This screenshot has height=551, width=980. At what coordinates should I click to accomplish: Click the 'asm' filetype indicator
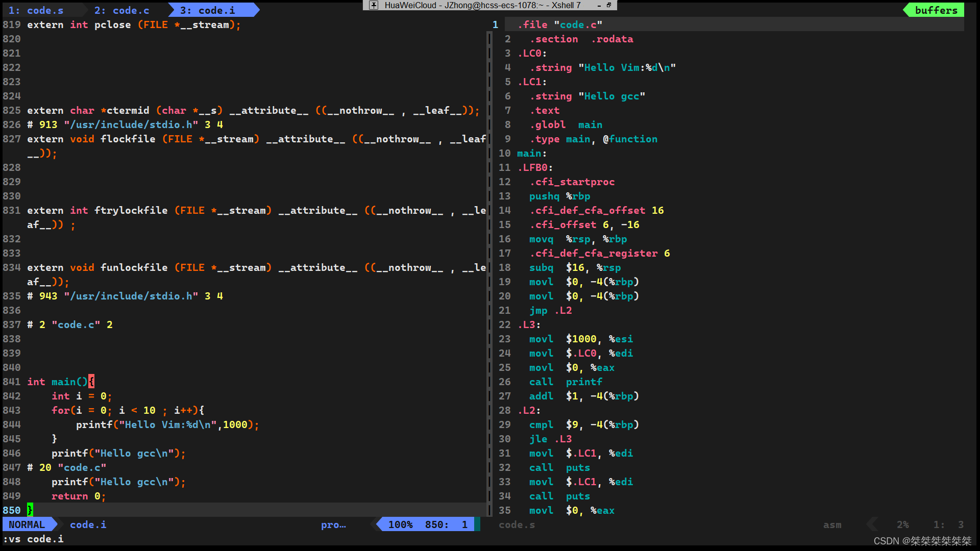point(832,524)
